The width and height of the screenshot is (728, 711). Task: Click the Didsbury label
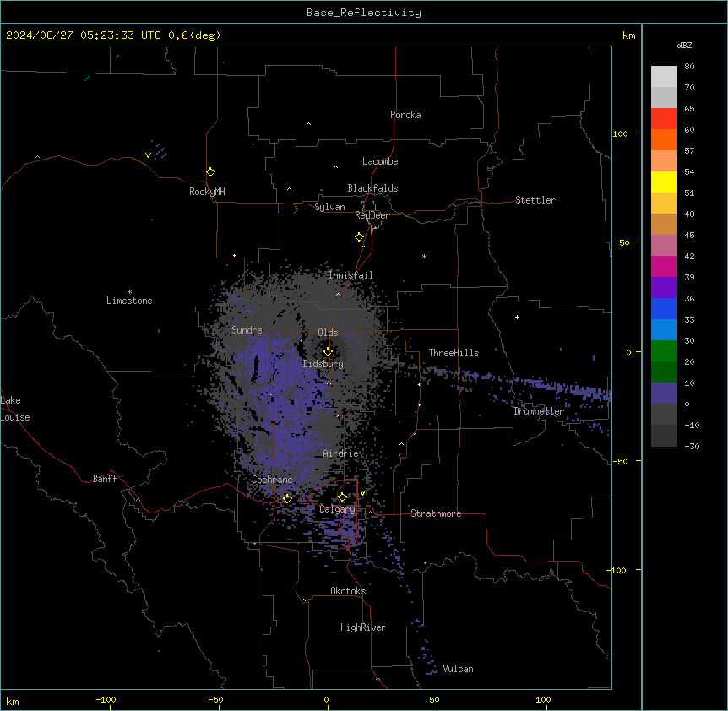[x=323, y=364]
